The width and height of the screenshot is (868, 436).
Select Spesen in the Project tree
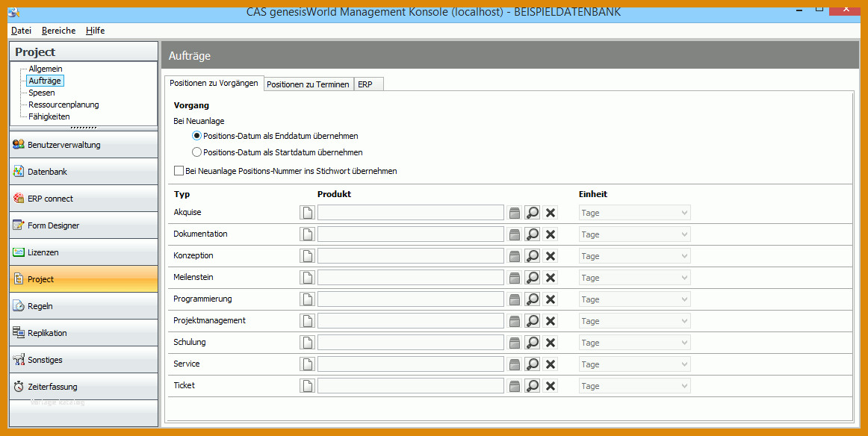pyautogui.click(x=42, y=93)
